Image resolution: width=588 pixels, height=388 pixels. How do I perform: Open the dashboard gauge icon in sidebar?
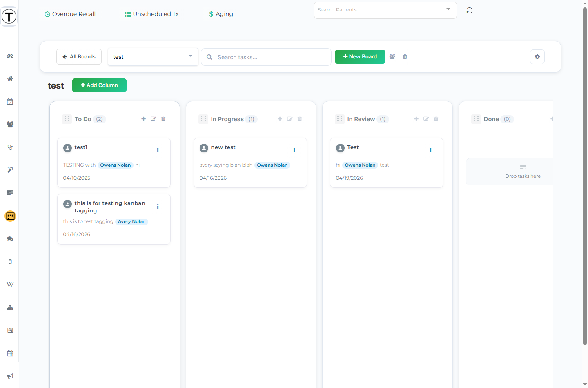(x=10, y=56)
